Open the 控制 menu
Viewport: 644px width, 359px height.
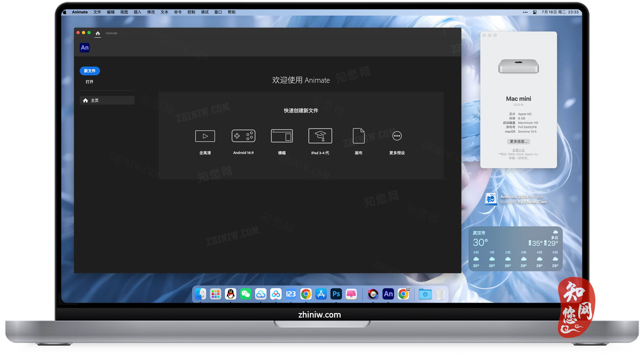[x=192, y=12]
